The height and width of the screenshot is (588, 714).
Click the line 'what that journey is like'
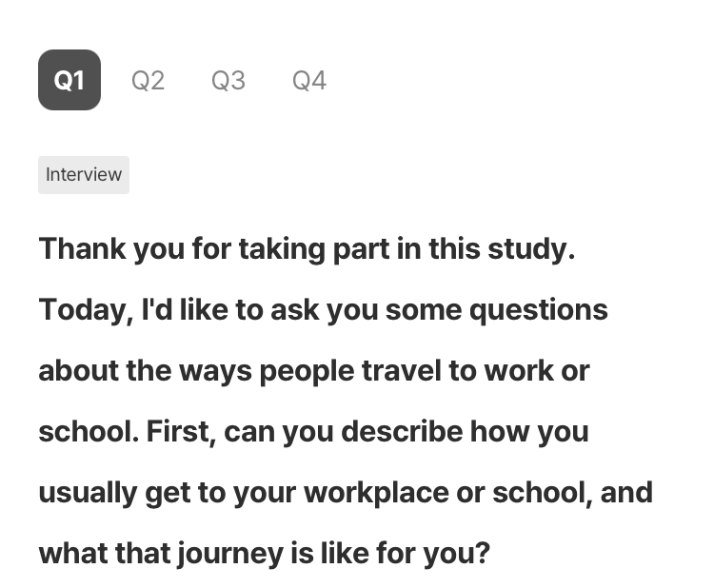click(264, 554)
